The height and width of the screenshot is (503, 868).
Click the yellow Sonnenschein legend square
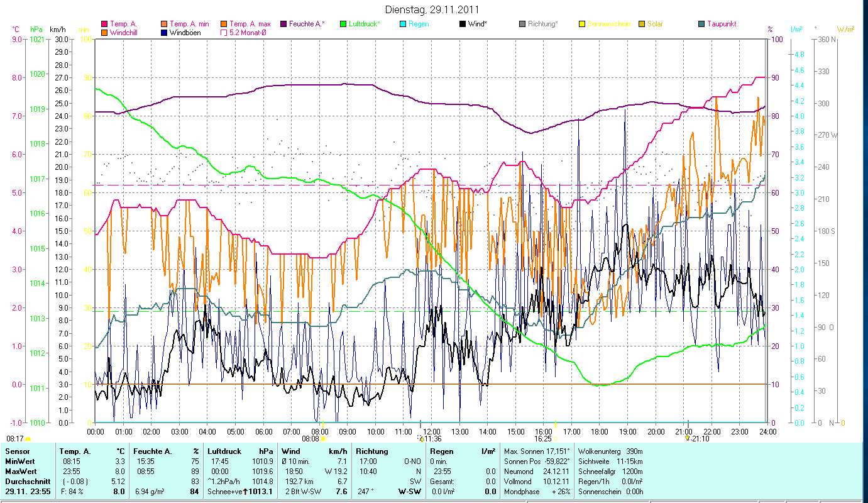pyautogui.click(x=582, y=24)
